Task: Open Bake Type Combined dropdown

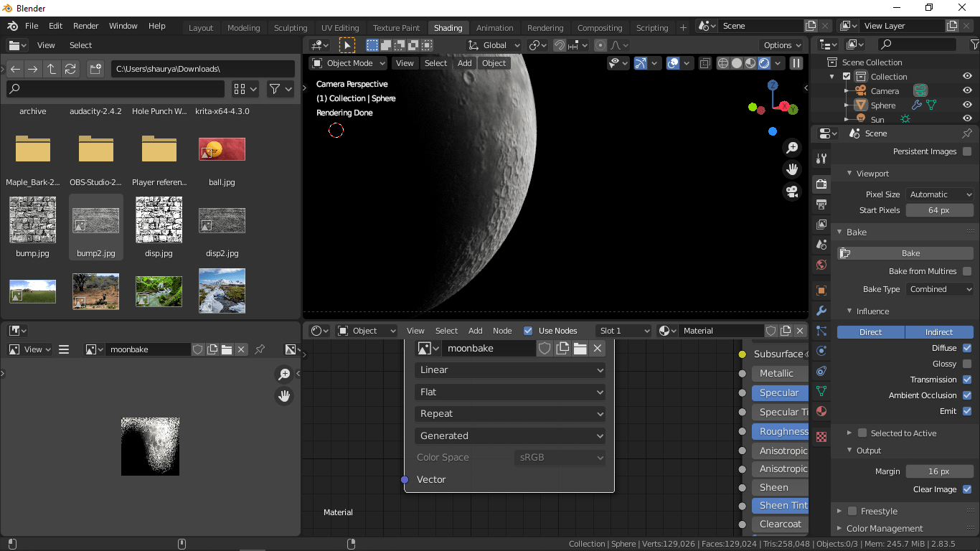Action: click(939, 289)
